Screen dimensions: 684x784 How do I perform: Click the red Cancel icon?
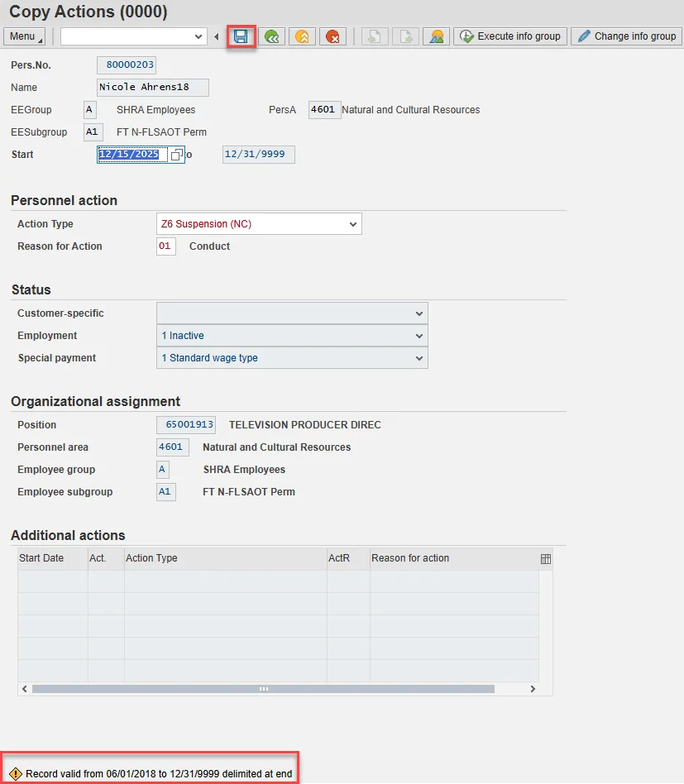(x=332, y=36)
